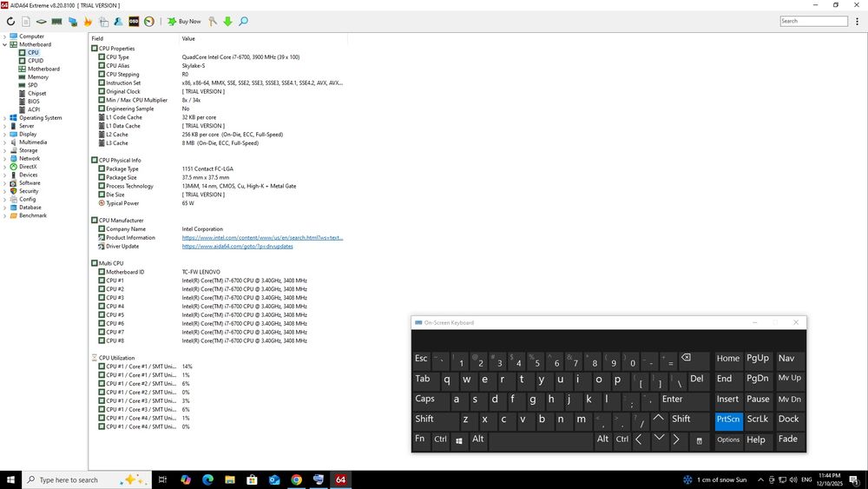Toggle the ScrLk key on On-Screen Keyboard
868x489 pixels.
pyautogui.click(x=757, y=420)
